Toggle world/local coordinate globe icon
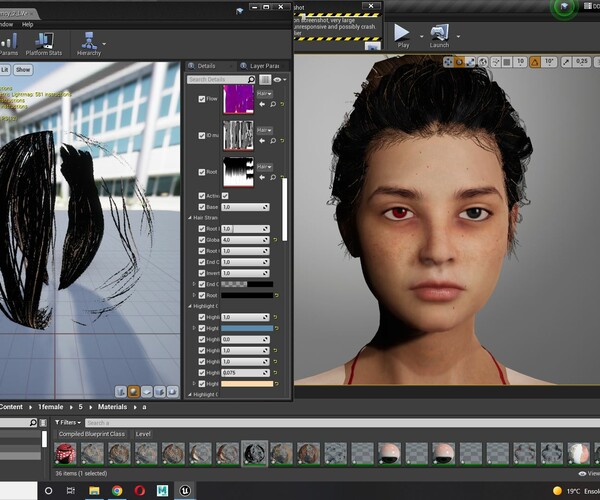 click(x=483, y=62)
